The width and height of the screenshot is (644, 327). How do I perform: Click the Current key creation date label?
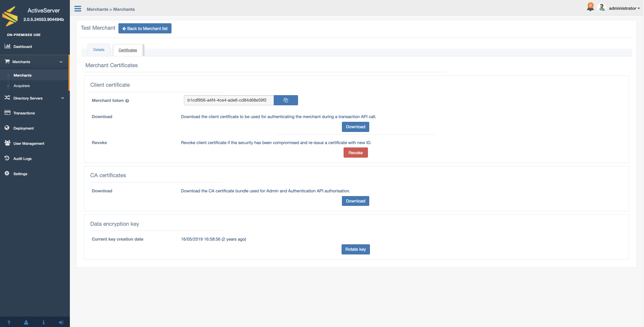[x=117, y=239]
